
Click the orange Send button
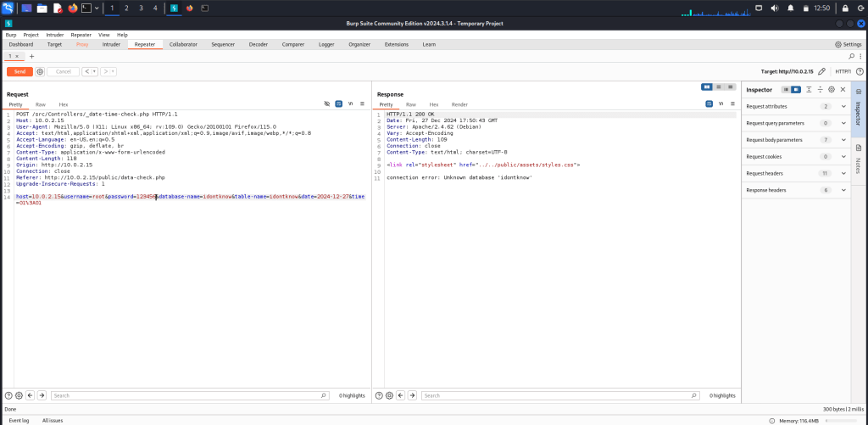pos(19,71)
